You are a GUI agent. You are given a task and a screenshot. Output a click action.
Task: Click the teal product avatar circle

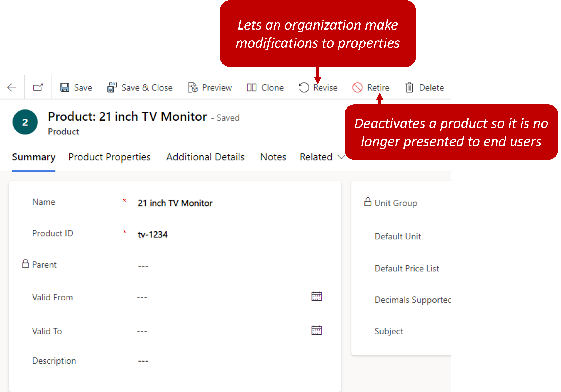click(x=25, y=122)
